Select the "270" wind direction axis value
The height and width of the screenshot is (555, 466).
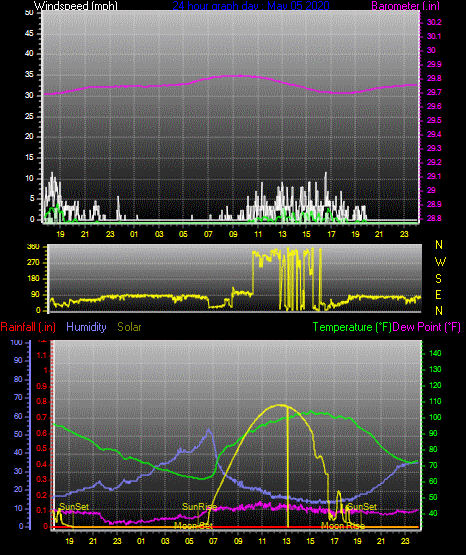point(33,263)
